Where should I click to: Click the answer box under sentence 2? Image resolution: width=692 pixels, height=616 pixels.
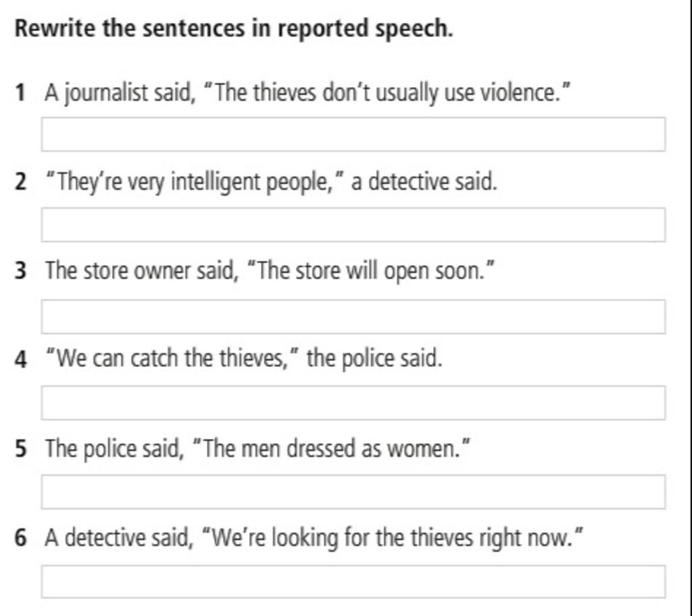pyautogui.click(x=353, y=225)
